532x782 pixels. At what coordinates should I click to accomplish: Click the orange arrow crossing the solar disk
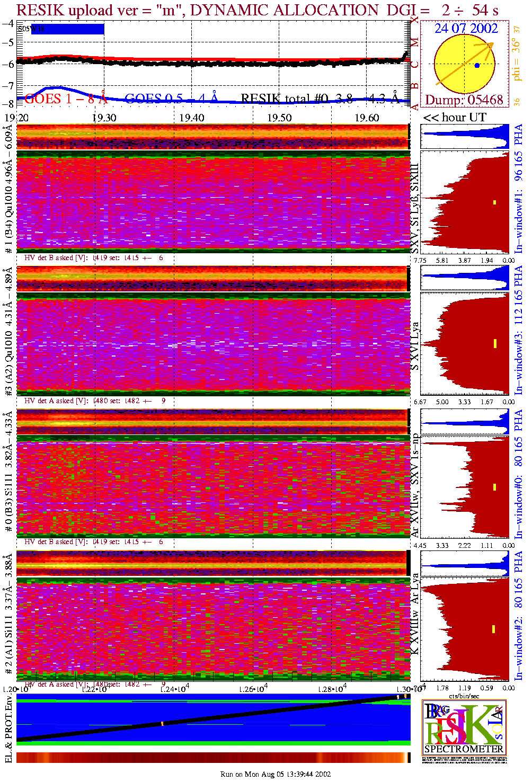coord(464,65)
